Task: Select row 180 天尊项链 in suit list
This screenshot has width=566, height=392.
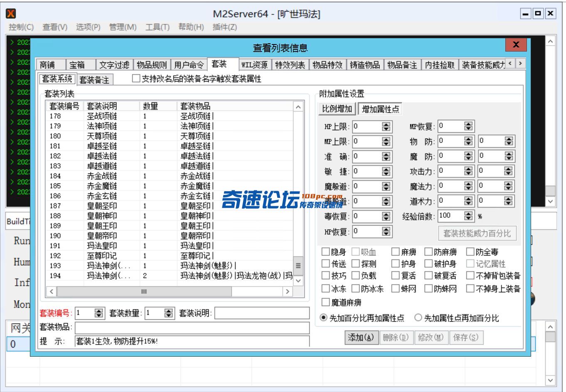Action: (x=169, y=136)
